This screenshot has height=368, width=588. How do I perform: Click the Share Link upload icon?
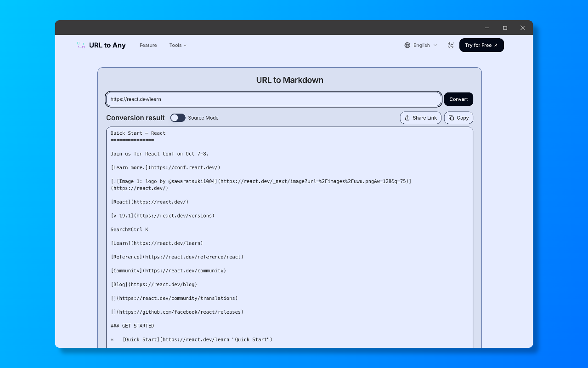[x=407, y=118]
